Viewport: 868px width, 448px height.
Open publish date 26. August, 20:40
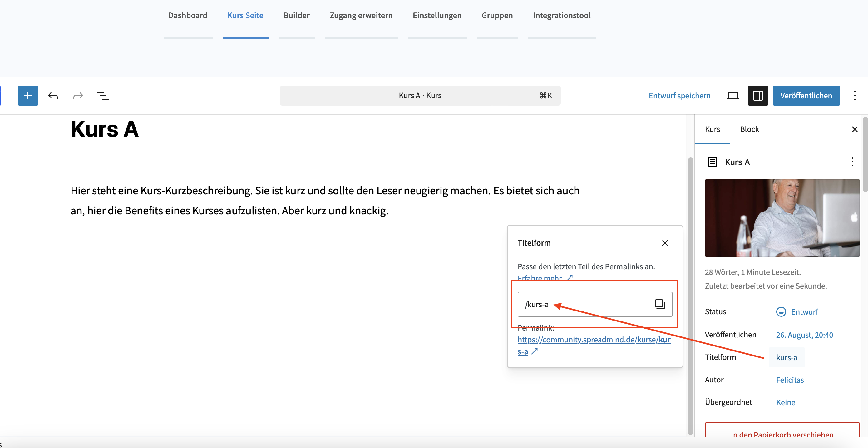(x=804, y=335)
